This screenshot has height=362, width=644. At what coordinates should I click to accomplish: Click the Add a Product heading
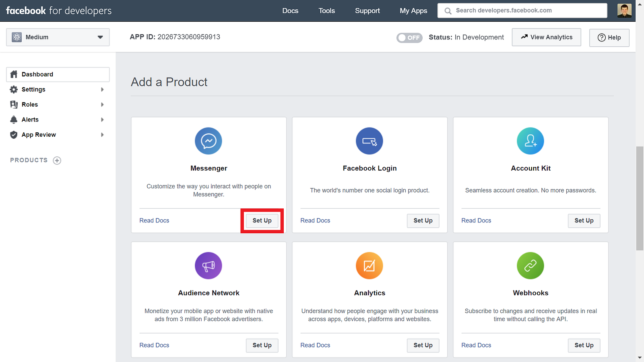click(x=169, y=82)
